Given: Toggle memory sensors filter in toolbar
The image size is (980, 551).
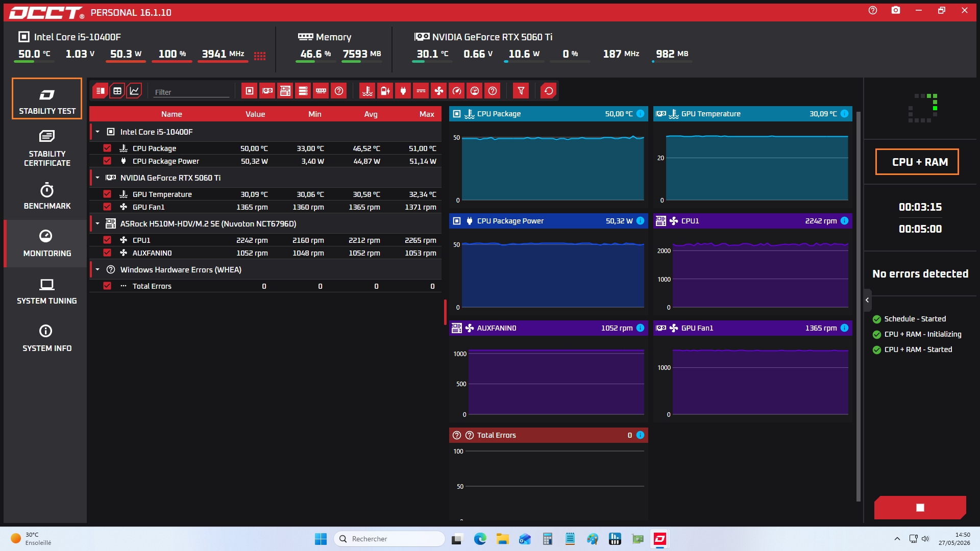Looking at the screenshot, I should point(321,91).
